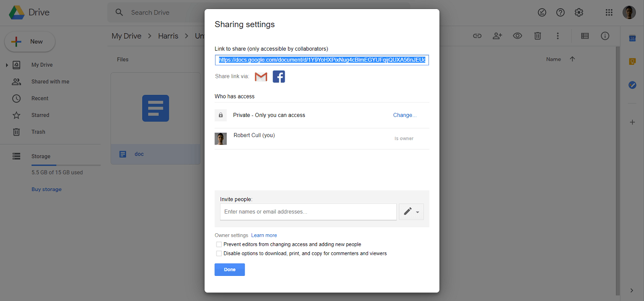Click the add people share icon
The height and width of the screenshot is (301, 644).
pyautogui.click(x=497, y=36)
